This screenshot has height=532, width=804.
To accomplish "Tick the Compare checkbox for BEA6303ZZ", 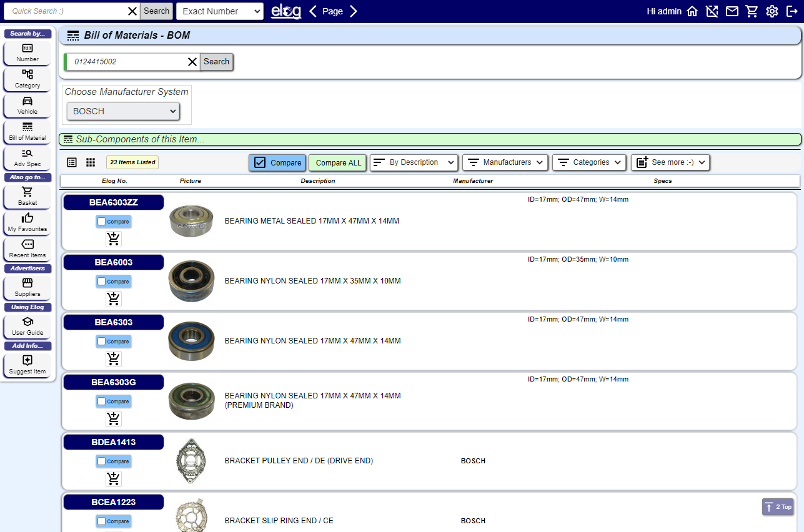I will pos(102,222).
